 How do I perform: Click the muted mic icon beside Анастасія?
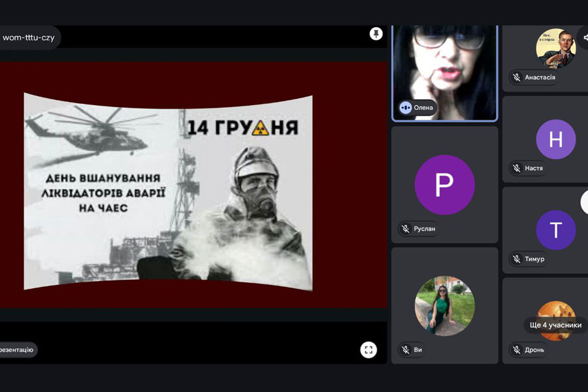[x=516, y=77]
